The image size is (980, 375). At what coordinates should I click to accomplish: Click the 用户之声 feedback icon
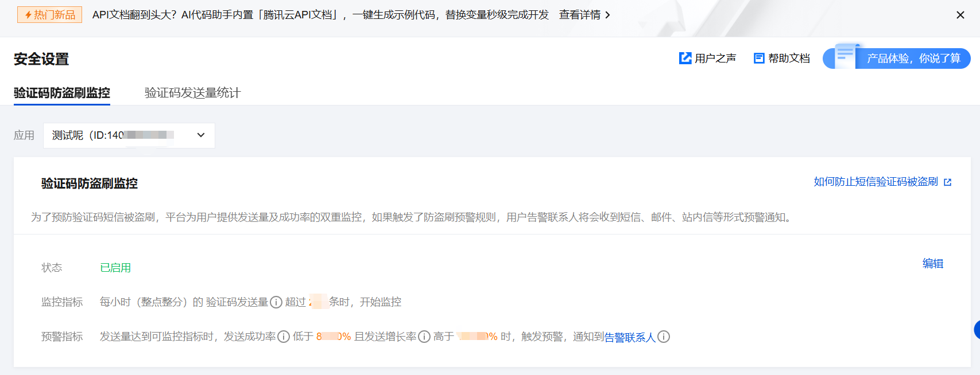tap(685, 58)
